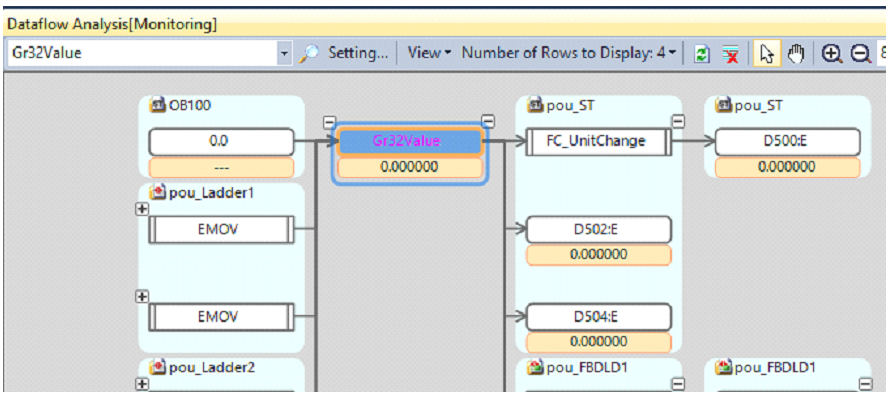The height and width of the screenshot is (399, 894).
Task: Collapse the minus right of Gr32Value node
Action: (x=488, y=121)
